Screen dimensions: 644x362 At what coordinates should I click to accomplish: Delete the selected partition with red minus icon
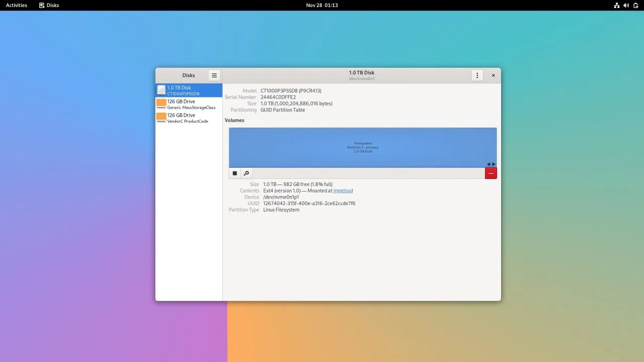pyautogui.click(x=491, y=173)
